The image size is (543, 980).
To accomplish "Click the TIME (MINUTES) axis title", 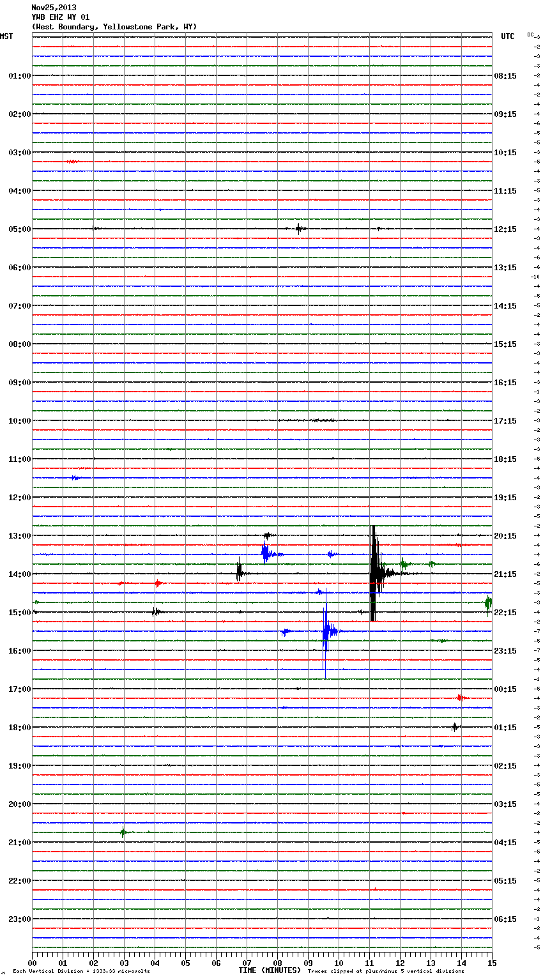I will pos(270,970).
